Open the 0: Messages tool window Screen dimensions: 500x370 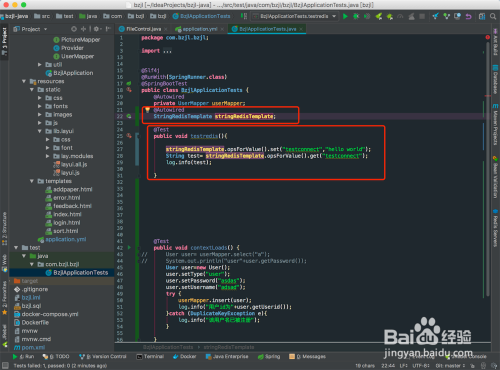click(x=307, y=356)
